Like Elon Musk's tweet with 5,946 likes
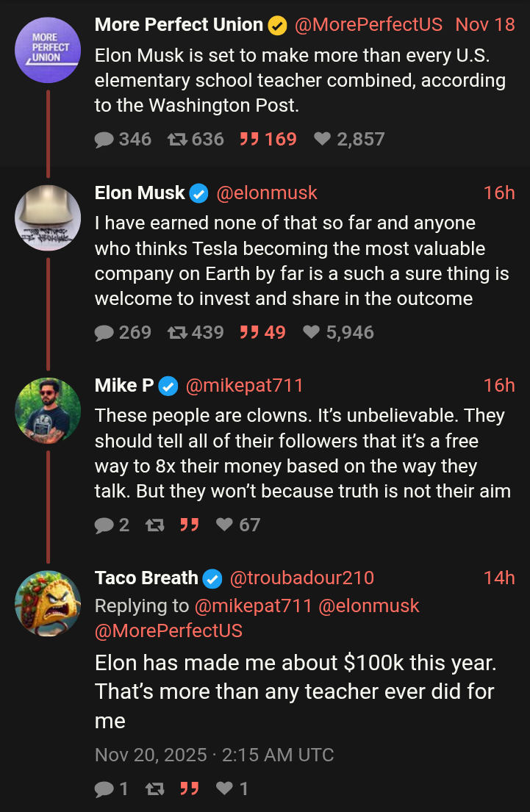Screen dimensions: 530x812 312,333
